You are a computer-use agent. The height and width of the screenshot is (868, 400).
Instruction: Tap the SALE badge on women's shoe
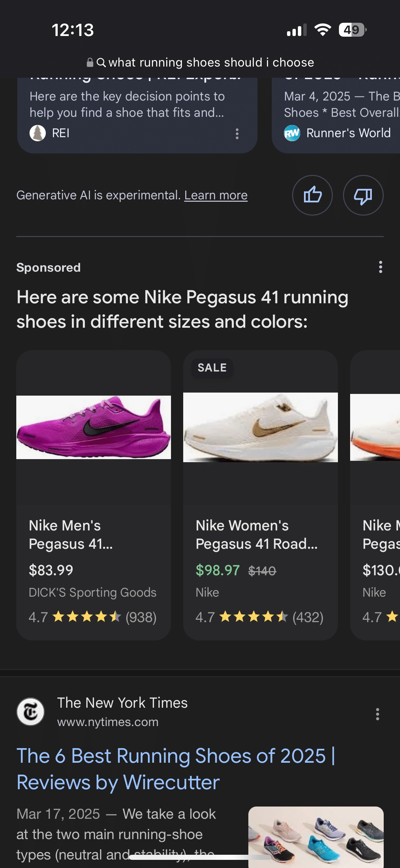coord(212,368)
